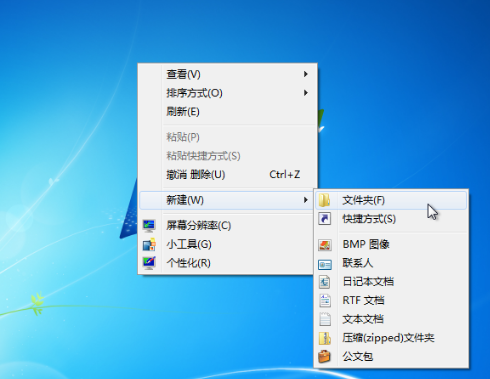The width and height of the screenshot is (490, 379).
Task: Click the briefcase icon beside 公文包
Action: [x=324, y=356]
